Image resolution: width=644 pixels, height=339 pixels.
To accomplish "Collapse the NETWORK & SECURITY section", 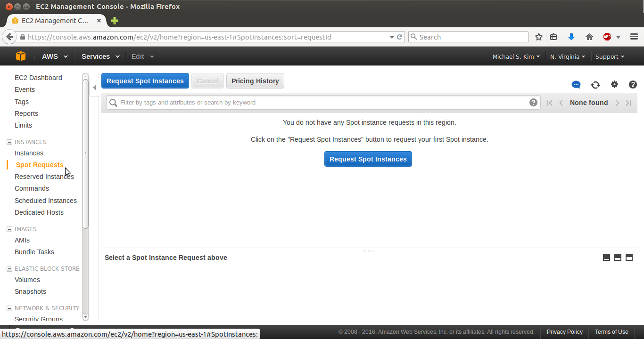I will (9, 308).
